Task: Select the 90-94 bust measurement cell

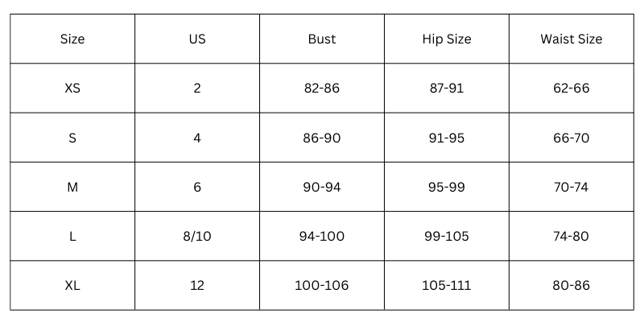Action: coord(322,187)
